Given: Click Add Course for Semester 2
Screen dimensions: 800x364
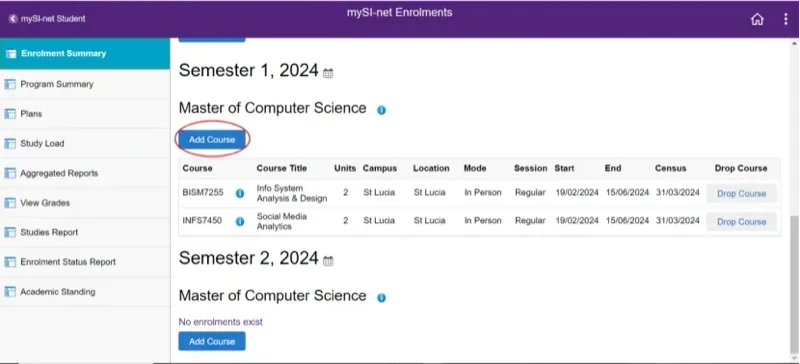Looking at the screenshot, I should (x=212, y=342).
